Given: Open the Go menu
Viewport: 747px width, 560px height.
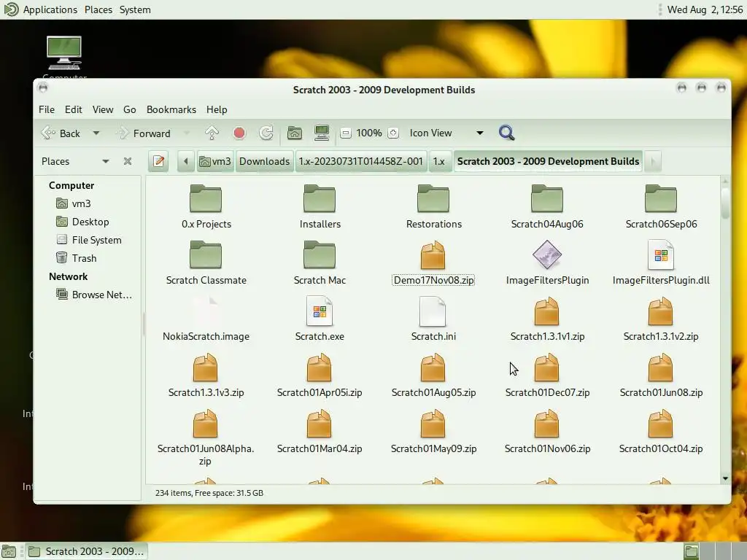Looking at the screenshot, I should click(130, 109).
